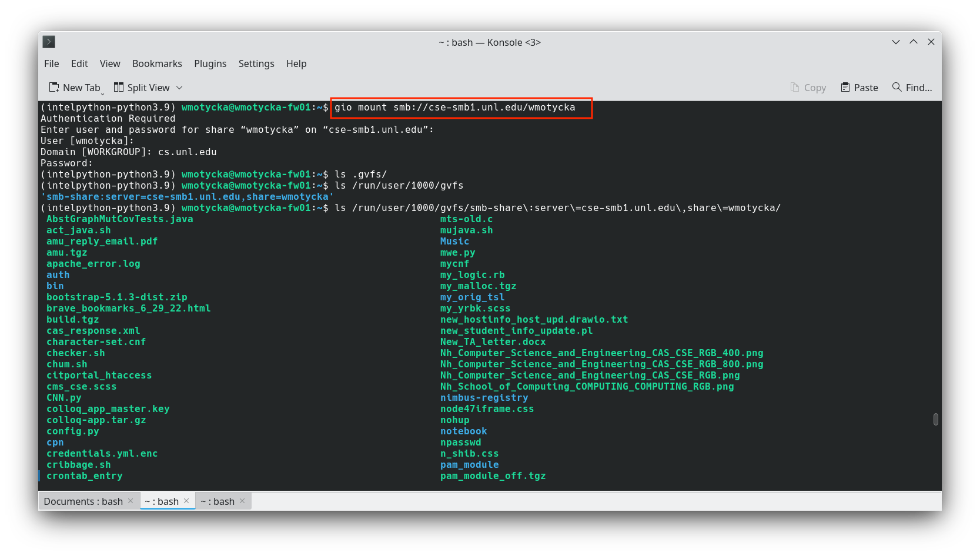
Task: Click the Find magnifier icon
Action: (897, 87)
